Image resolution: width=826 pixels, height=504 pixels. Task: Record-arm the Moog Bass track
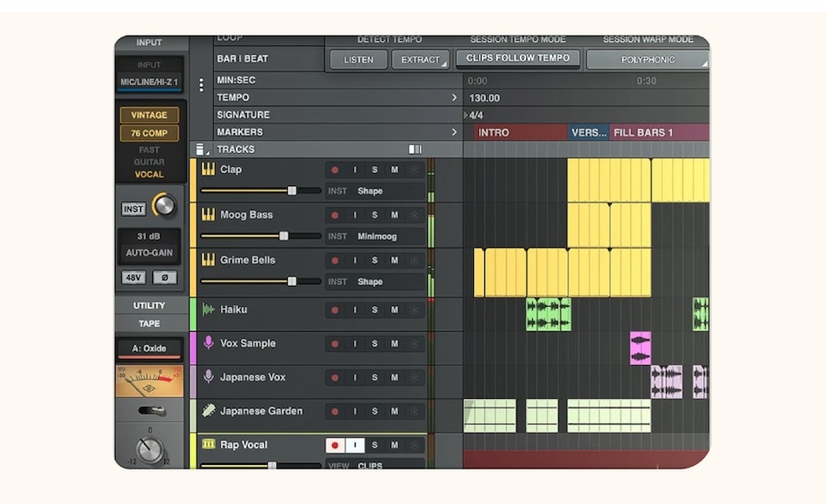336,215
